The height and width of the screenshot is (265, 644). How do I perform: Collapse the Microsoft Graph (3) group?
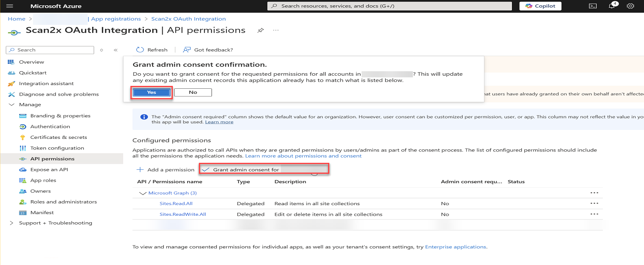click(143, 193)
